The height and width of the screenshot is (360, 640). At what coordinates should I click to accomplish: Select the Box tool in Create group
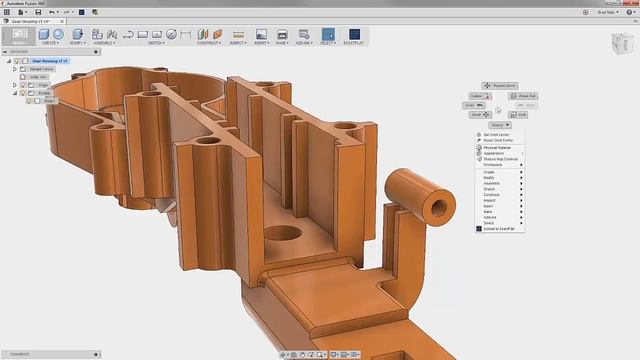click(x=44, y=34)
